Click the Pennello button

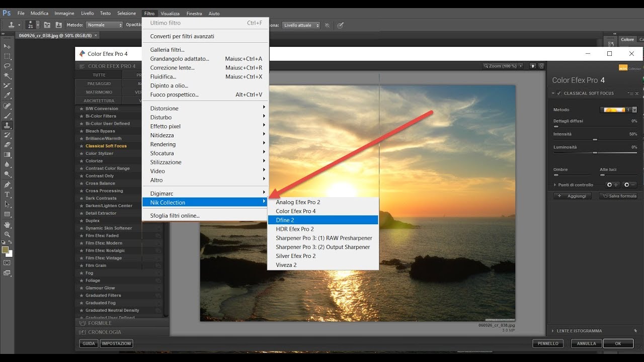coord(548,343)
